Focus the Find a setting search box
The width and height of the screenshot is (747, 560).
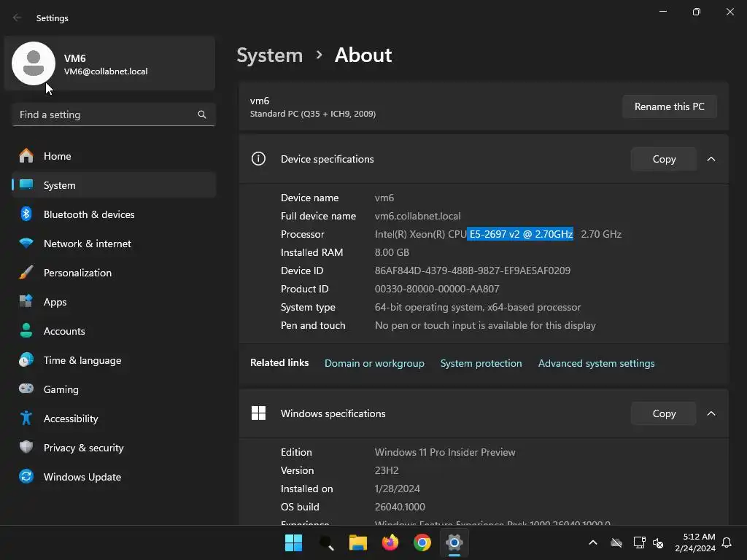click(113, 114)
